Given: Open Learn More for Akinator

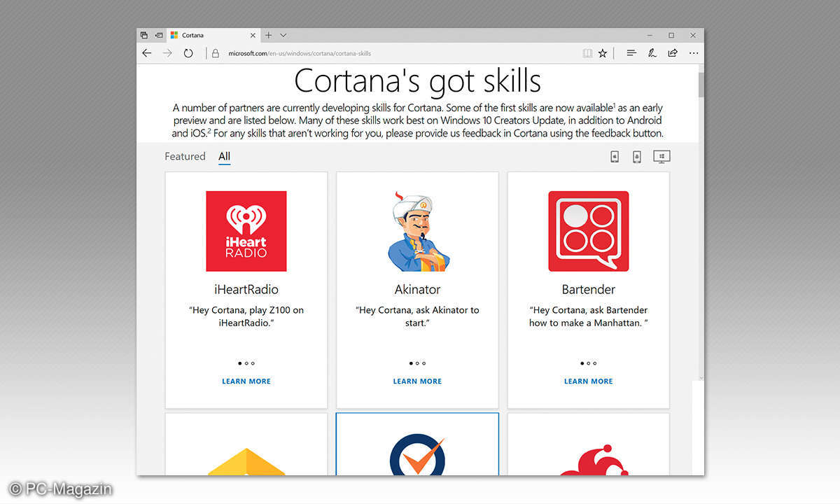Looking at the screenshot, I should pos(417,381).
